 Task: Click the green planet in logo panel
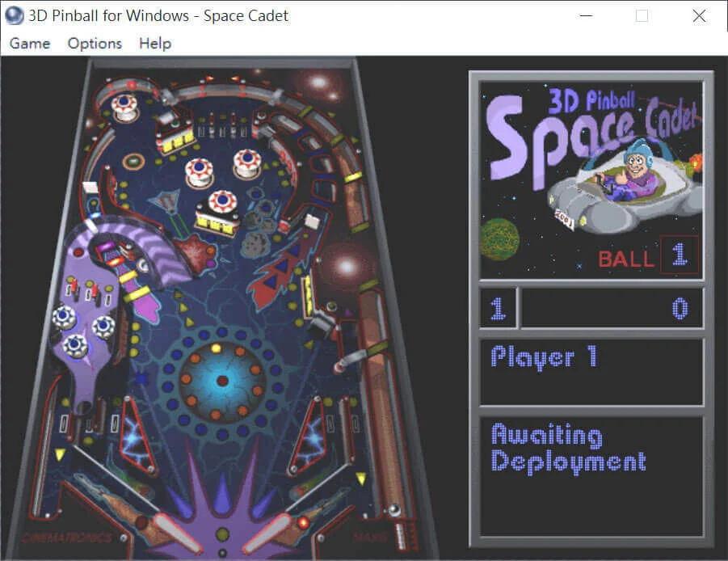499,239
